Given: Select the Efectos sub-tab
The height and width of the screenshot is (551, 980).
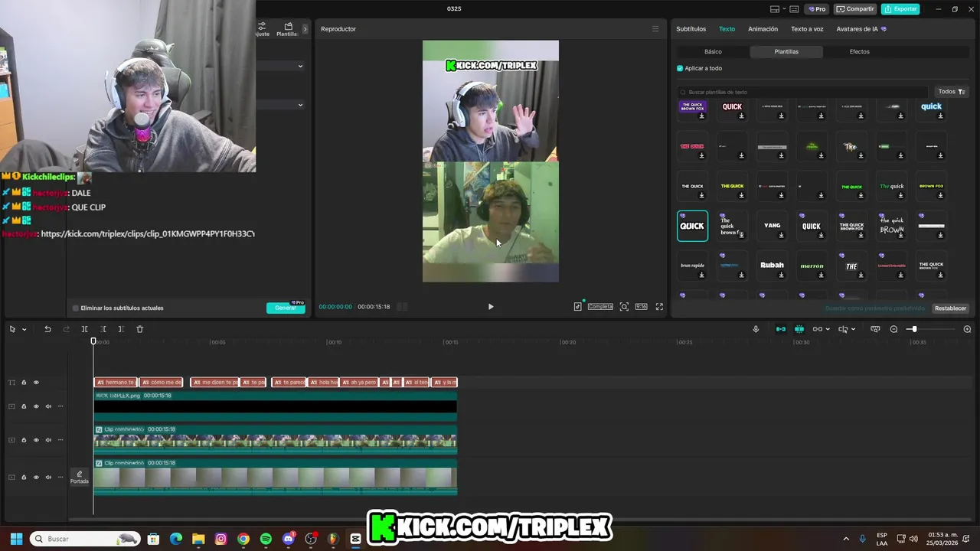Looking at the screenshot, I should [x=859, y=52].
